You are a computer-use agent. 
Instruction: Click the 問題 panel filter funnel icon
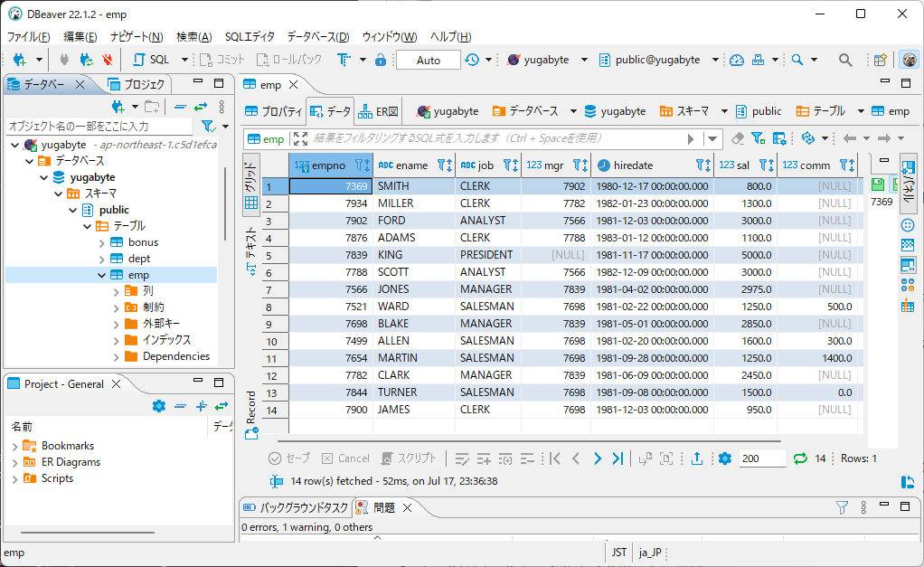coord(842,507)
